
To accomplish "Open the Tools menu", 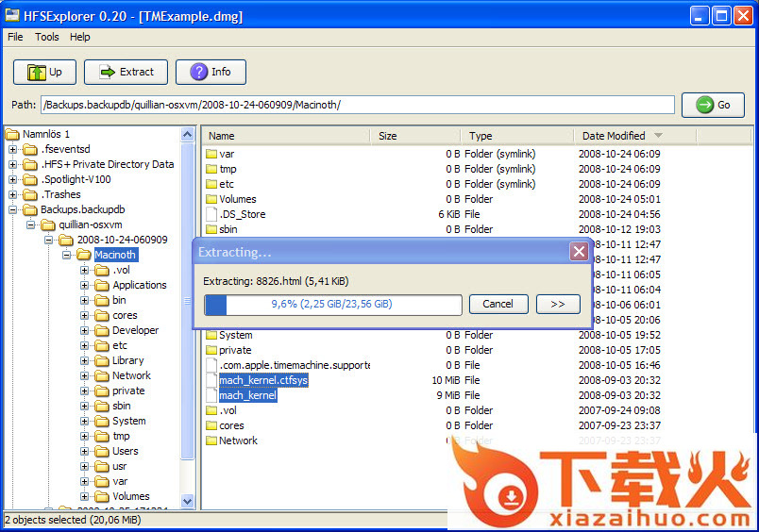I will pyautogui.click(x=47, y=37).
